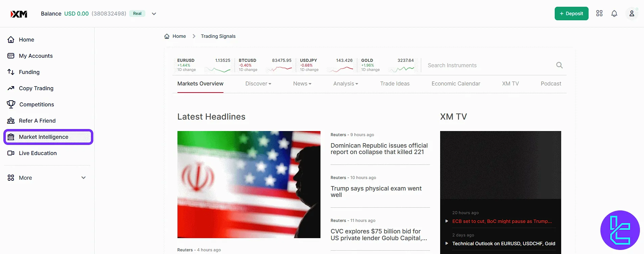Open the News dropdown
Viewport: 644px width, 254px height.
[302, 84]
